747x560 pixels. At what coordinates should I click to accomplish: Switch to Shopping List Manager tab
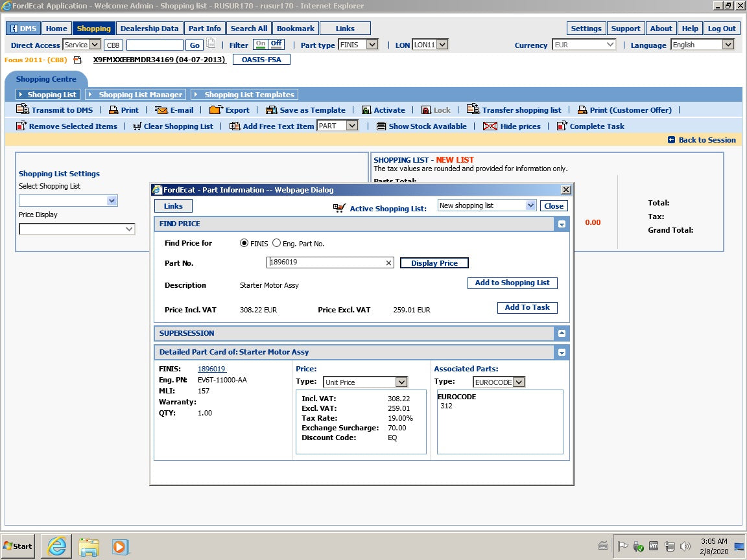[136, 94]
